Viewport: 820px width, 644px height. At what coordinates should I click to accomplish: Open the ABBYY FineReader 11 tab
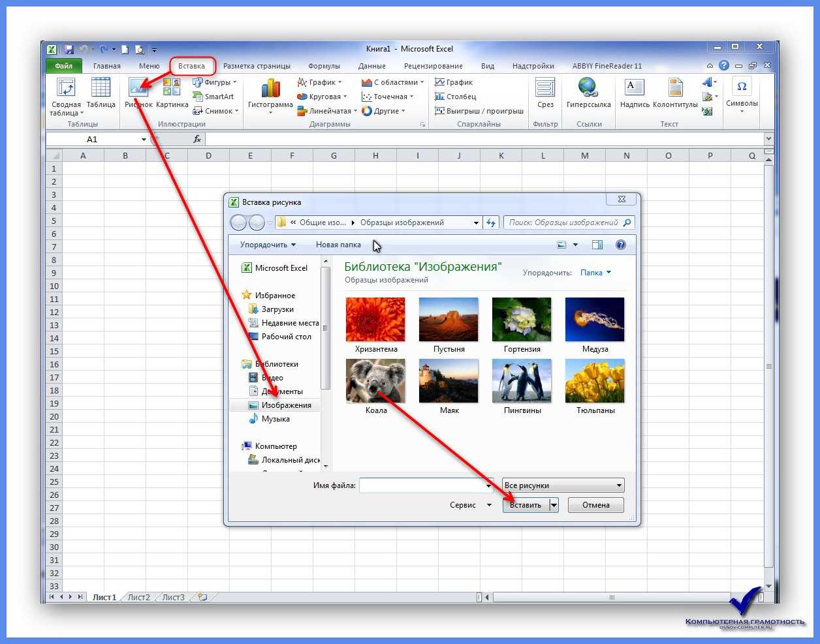tap(607, 66)
